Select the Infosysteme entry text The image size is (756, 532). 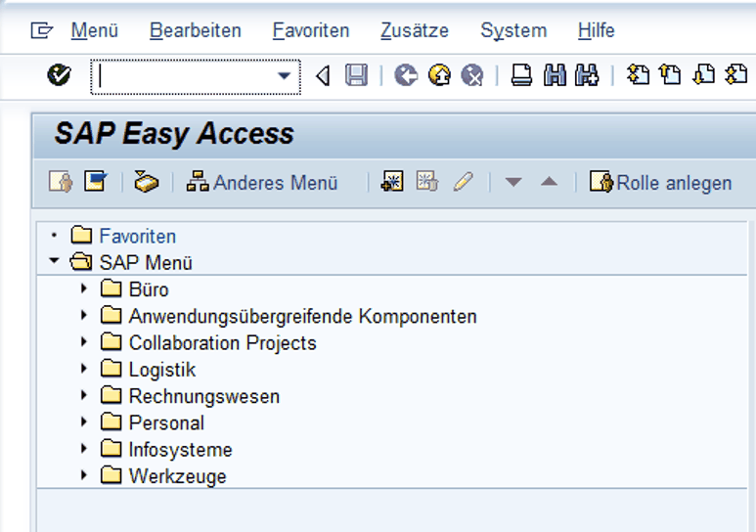pyautogui.click(x=181, y=450)
